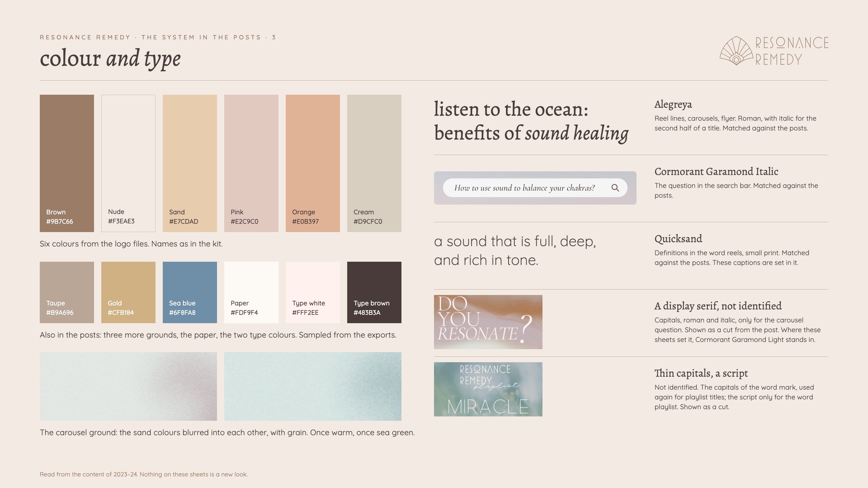
Task: Click 'a sound that is full, deep' sample
Action: [x=515, y=251]
